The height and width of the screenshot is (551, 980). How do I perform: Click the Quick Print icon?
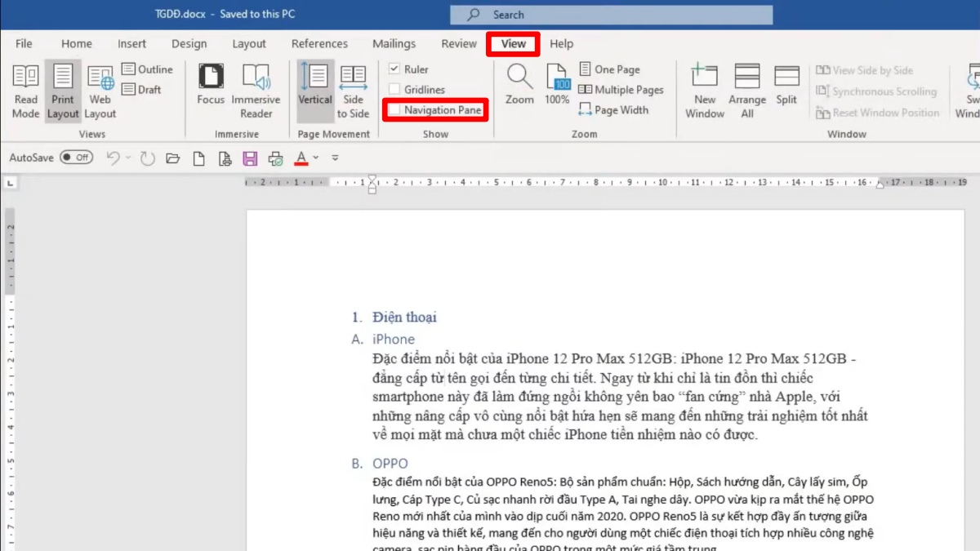276,158
